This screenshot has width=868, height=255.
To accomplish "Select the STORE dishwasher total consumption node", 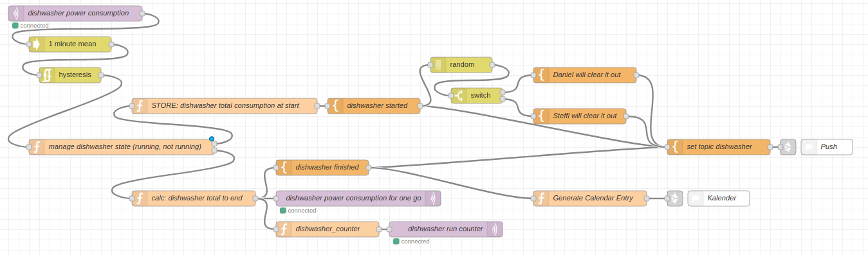I will (x=225, y=106).
